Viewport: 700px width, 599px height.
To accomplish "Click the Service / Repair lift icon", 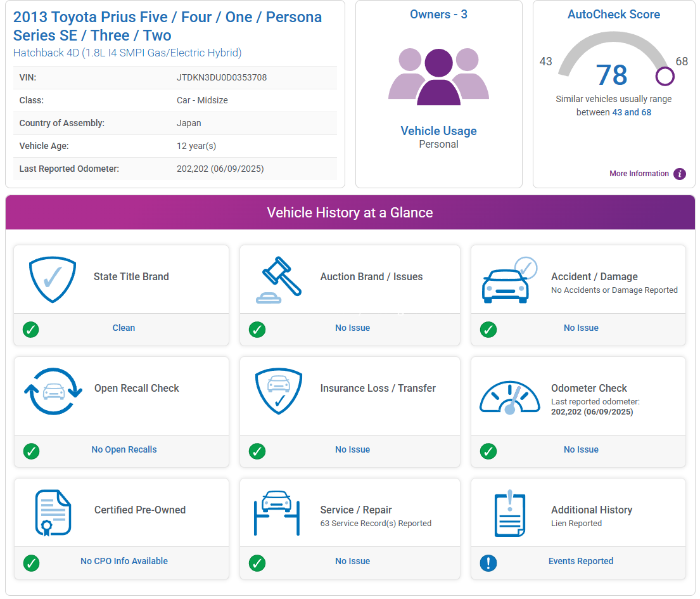I will pos(277,512).
